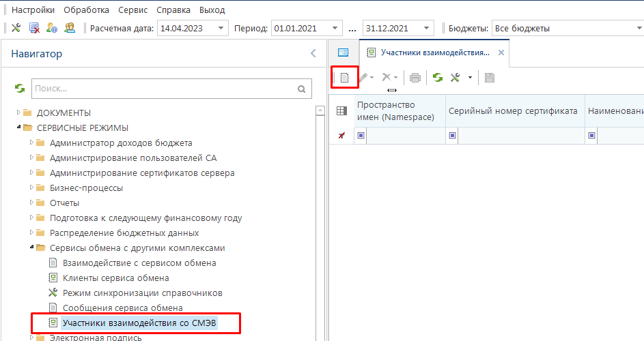644x341 pixels.
Task: Click the printer icon in grid toolbar
Action: point(415,77)
